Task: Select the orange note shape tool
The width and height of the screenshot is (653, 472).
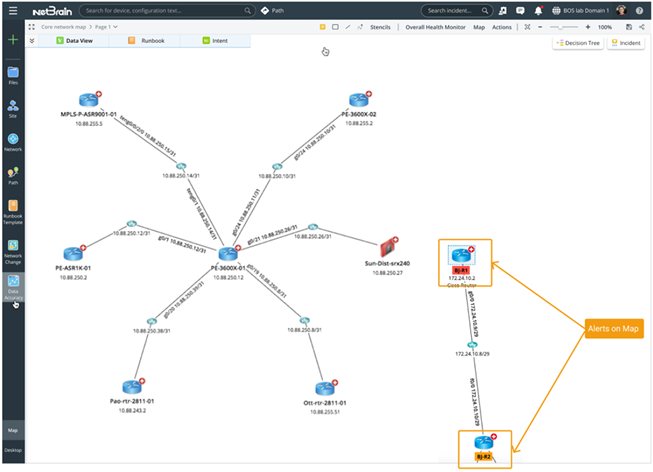Action: tap(322, 27)
